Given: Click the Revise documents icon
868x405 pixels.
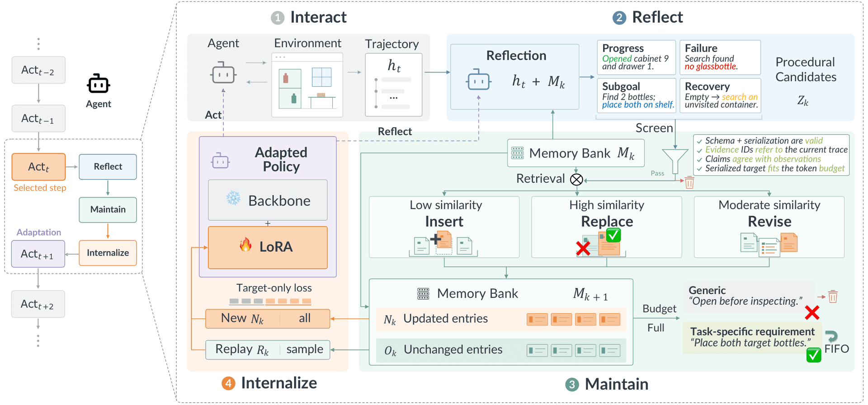Looking at the screenshot, I should click(769, 244).
